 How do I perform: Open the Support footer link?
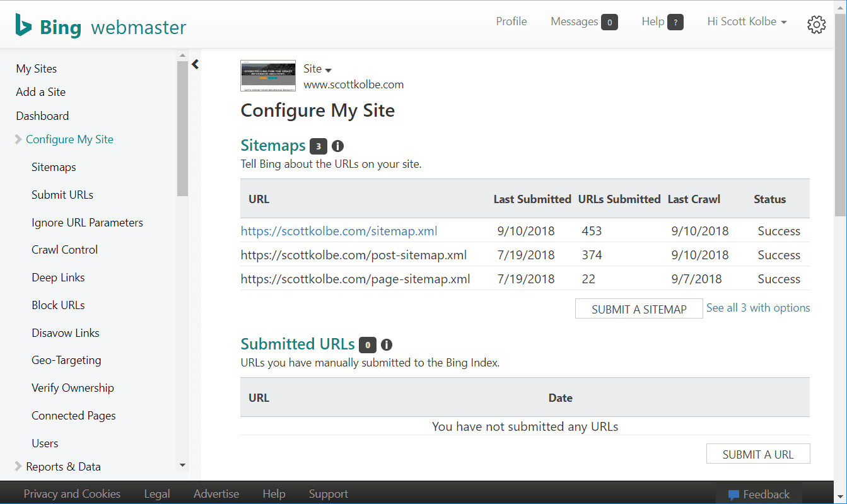(329, 494)
